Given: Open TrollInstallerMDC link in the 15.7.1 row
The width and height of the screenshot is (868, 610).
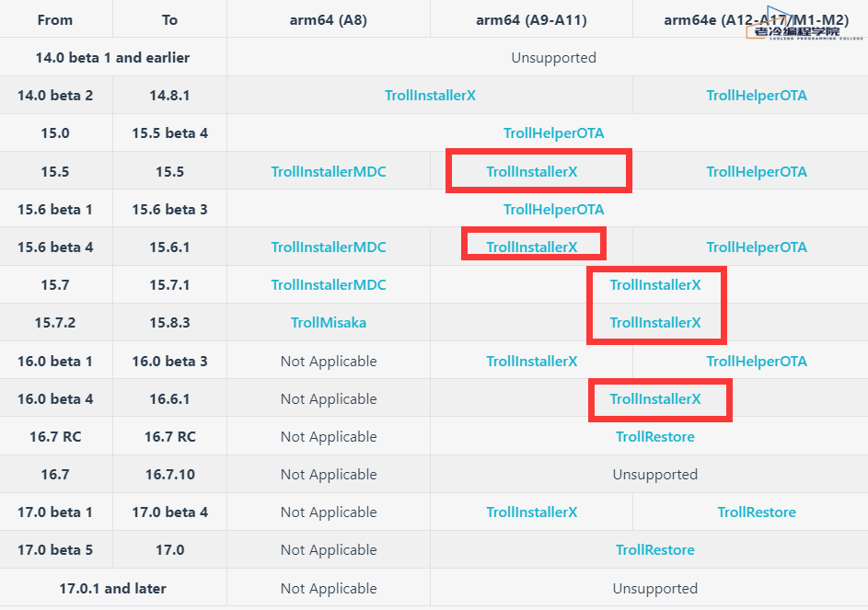Looking at the screenshot, I should coord(329,284).
